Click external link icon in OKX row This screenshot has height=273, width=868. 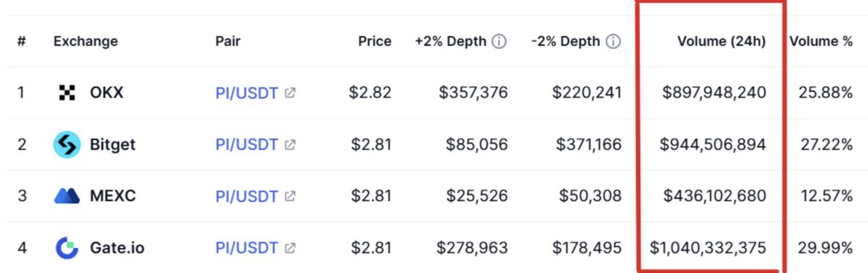pos(290,93)
